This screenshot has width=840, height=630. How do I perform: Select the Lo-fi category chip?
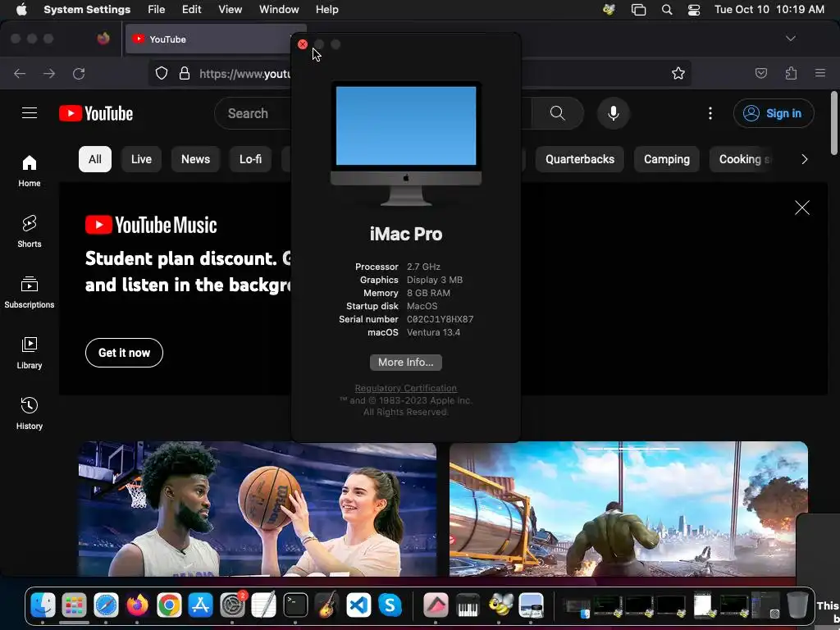(x=250, y=159)
